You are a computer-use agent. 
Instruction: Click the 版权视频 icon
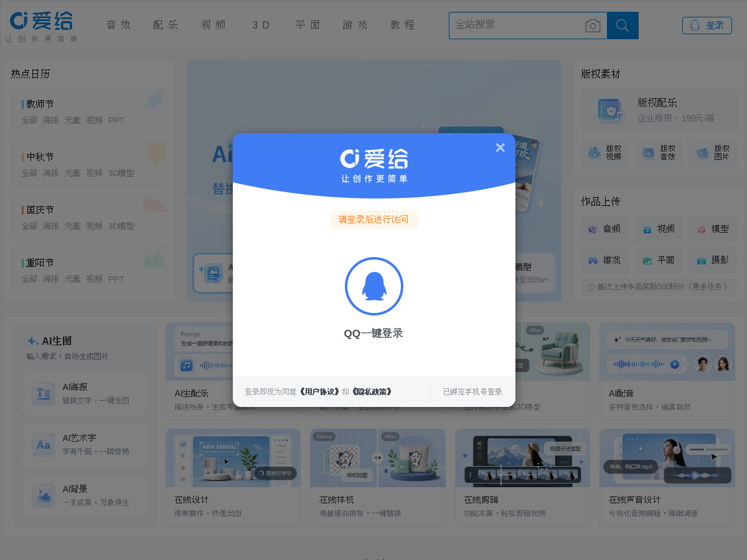tap(594, 153)
